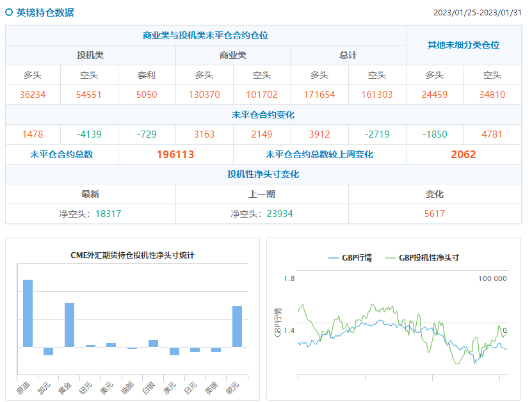The height and width of the screenshot is (402, 532).
Task: Click the 商业类 column header
Action: (233, 55)
